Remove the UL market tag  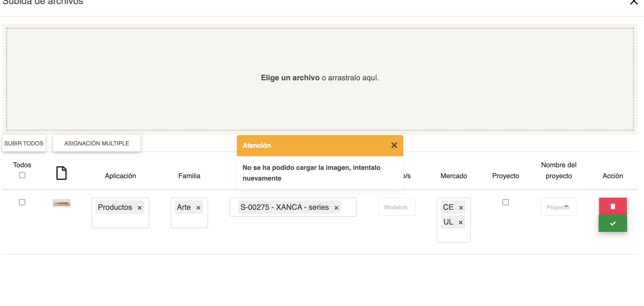tap(460, 222)
